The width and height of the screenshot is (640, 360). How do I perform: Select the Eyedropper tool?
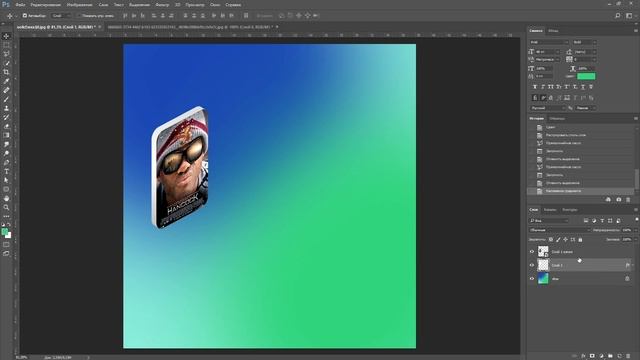click(6, 81)
